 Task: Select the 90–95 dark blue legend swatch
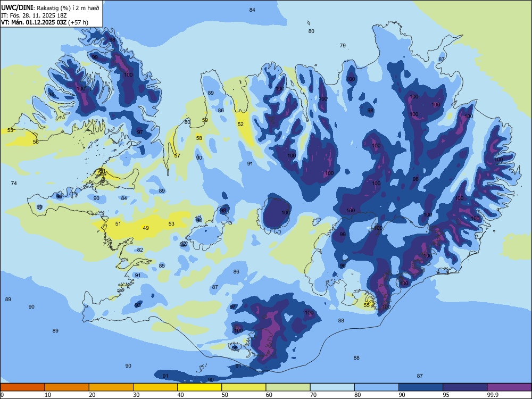click(421, 387)
